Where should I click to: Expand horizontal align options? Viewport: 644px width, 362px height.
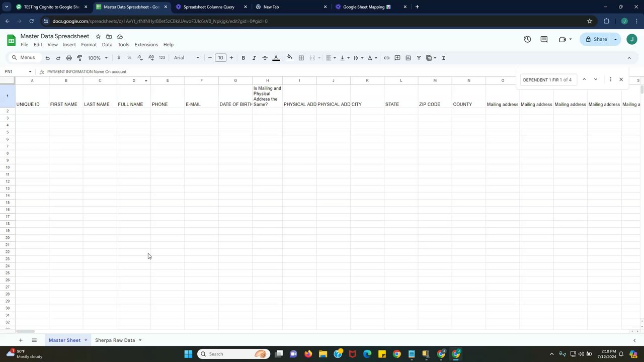tap(331, 58)
